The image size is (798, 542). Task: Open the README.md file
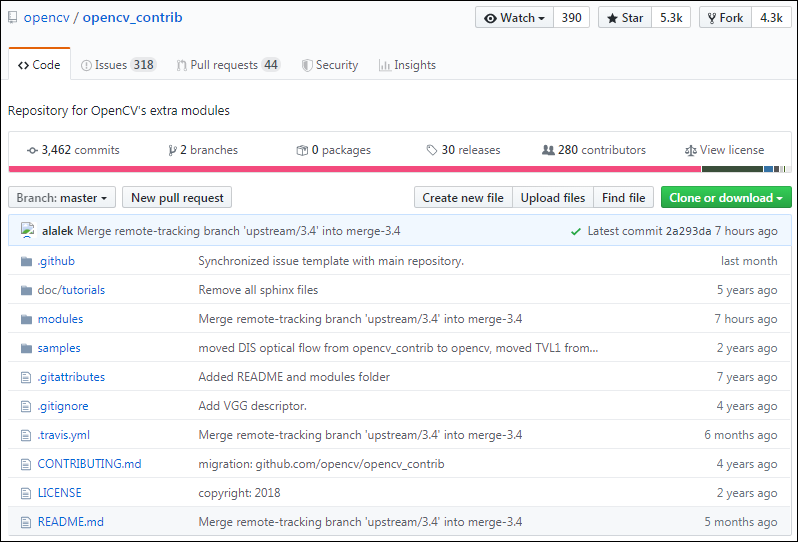tap(71, 522)
